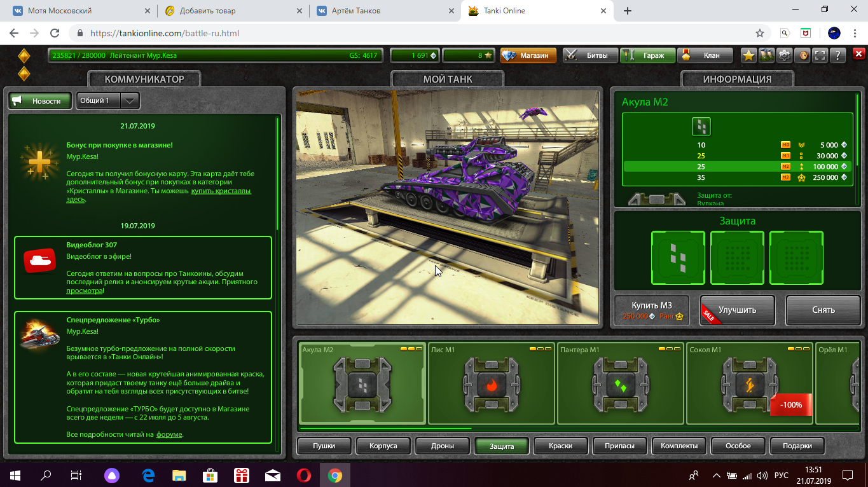The image size is (868, 487).
Task: Open the Гараж garage section
Action: 648,55
